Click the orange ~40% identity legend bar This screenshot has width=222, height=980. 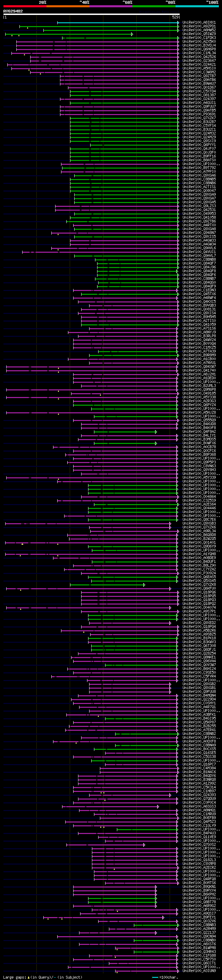[x=68, y=6]
